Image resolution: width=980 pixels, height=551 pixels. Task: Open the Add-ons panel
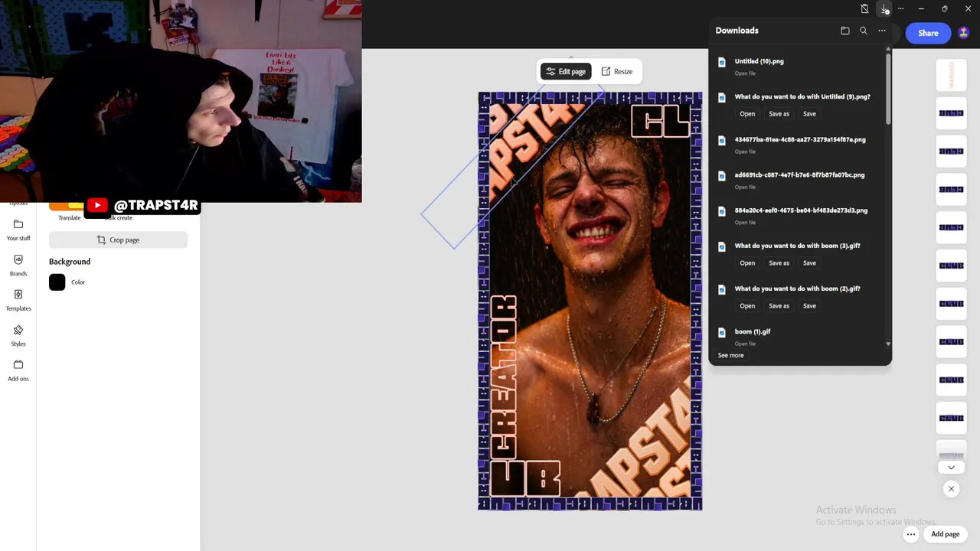click(18, 370)
